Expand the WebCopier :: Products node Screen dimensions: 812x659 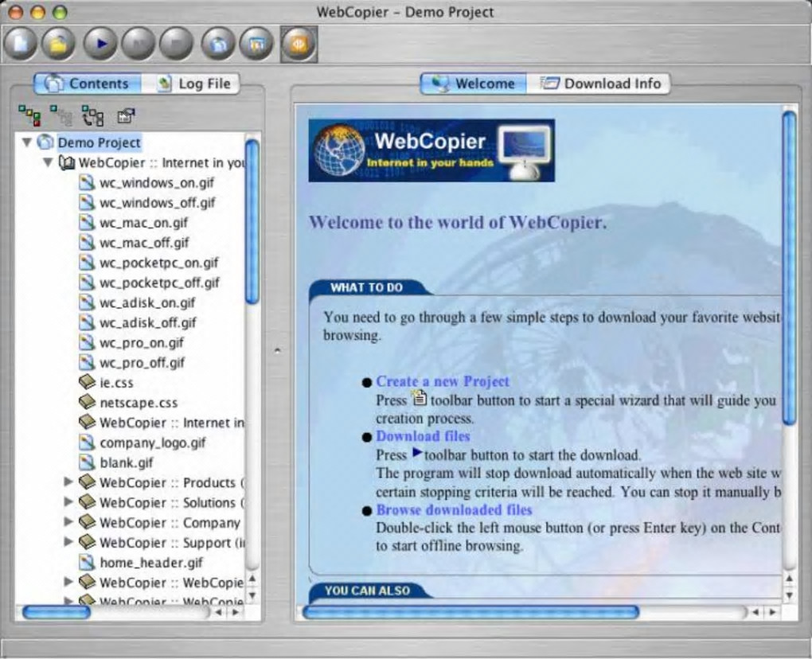point(68,482)
